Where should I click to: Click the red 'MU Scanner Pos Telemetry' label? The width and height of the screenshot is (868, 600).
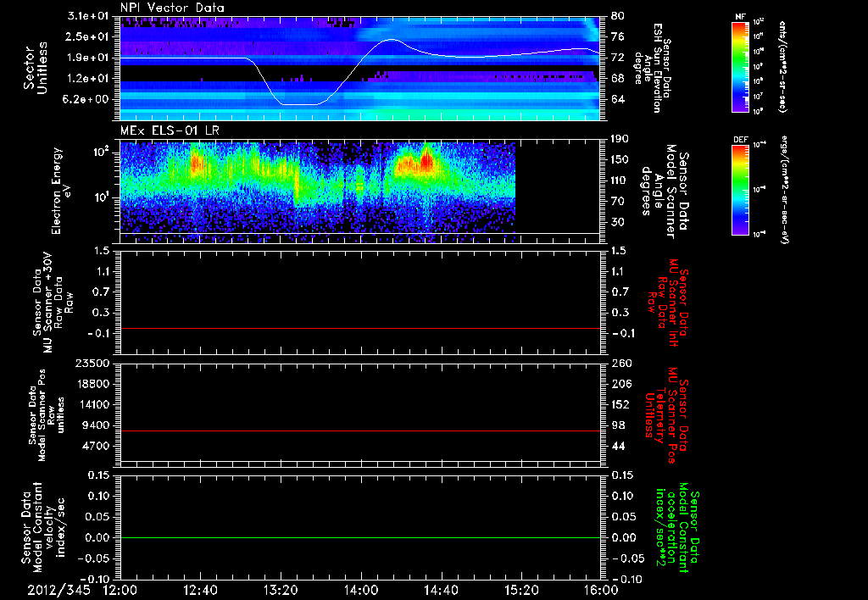tap(667, 415)
